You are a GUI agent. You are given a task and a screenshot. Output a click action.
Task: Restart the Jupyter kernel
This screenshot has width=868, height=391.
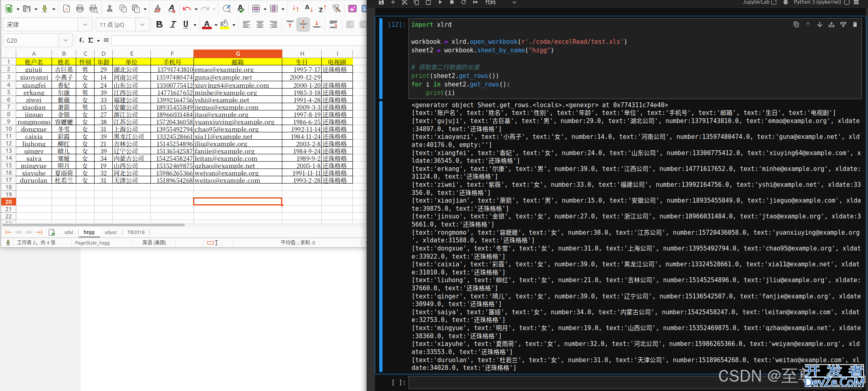(464, 2)
